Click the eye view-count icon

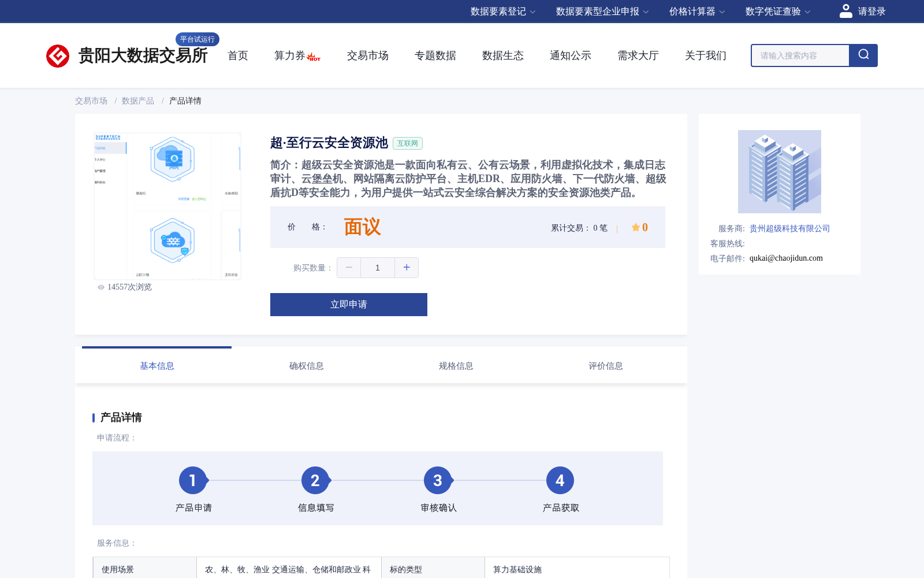point(101,287)
